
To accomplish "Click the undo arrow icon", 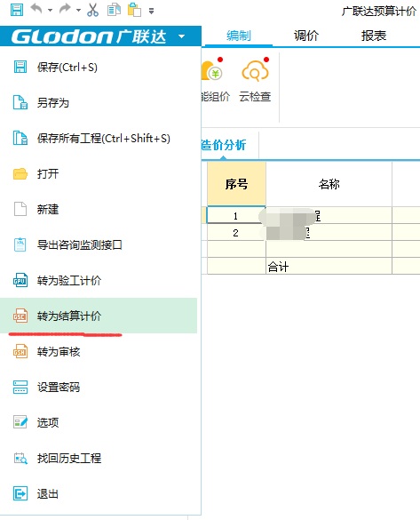I will (36, 9).
